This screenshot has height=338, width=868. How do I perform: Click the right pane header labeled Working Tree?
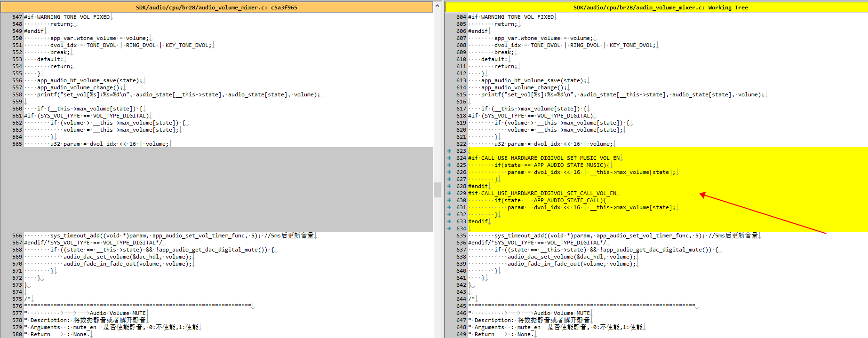656,8
